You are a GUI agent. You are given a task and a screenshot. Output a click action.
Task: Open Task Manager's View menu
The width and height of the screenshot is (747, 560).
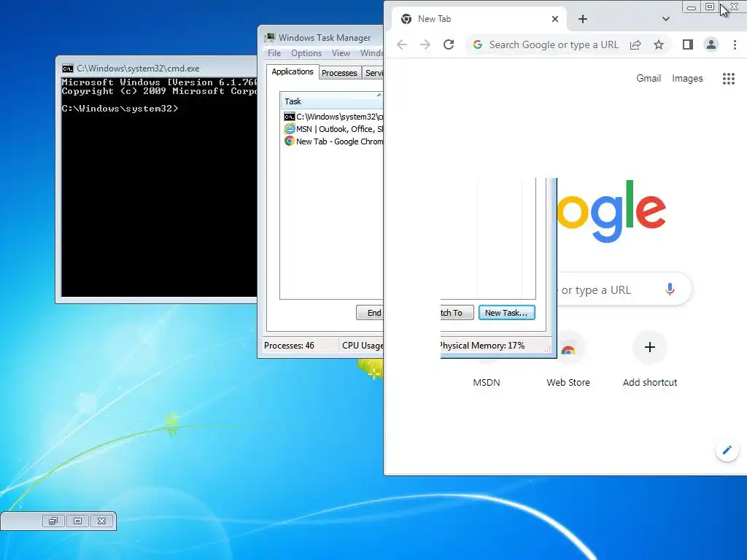coord(341,53)
